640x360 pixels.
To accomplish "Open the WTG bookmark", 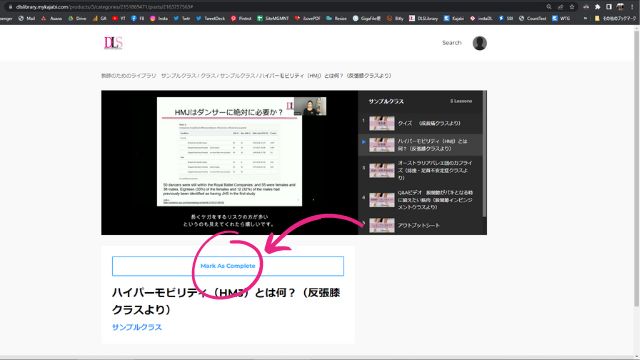I will (561, 18).
